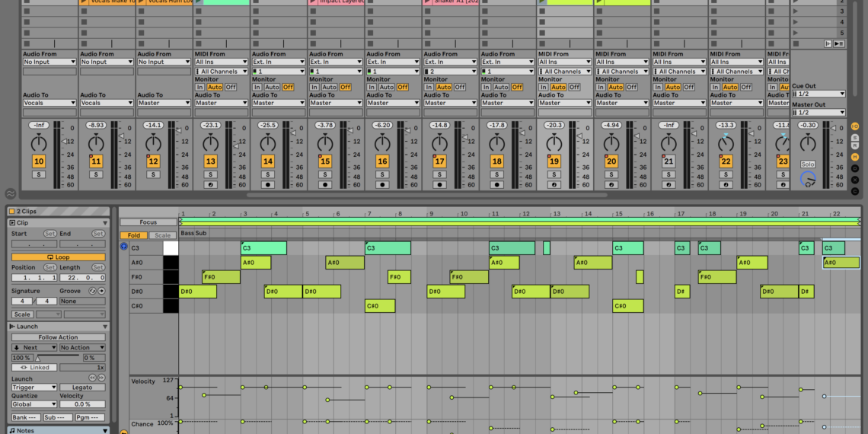
Task: Toggle the Fold button in note editor
Action: 133,235
